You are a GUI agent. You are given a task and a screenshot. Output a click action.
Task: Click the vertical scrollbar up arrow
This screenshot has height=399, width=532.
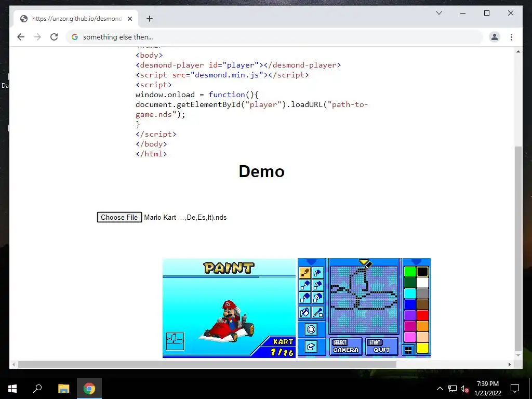pyautogui.click(x=518, y=51)
